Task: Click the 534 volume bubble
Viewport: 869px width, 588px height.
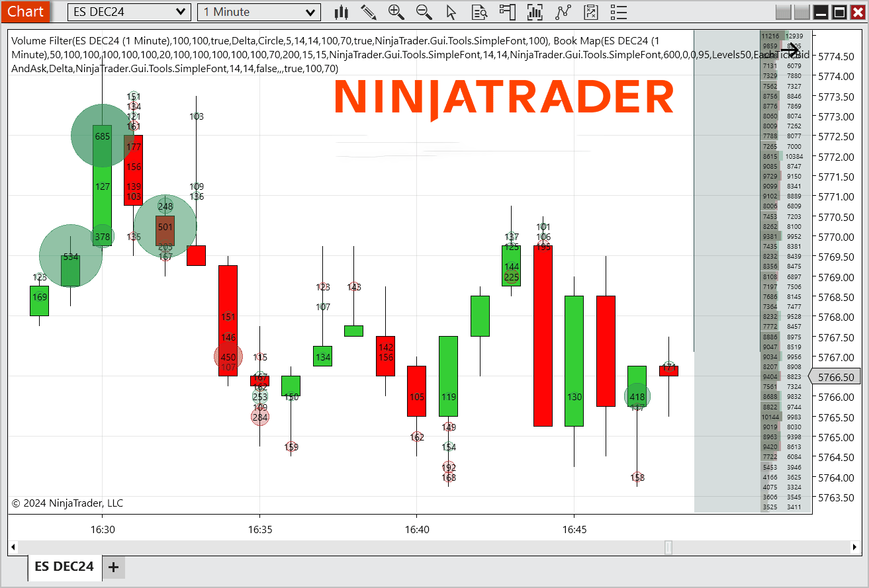Action: [71, 257]
